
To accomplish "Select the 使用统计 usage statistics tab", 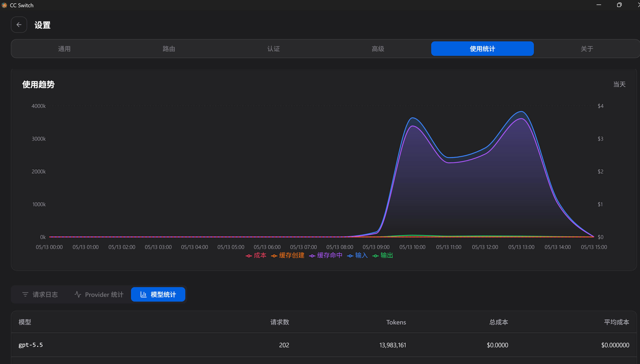I will [483, 49].
